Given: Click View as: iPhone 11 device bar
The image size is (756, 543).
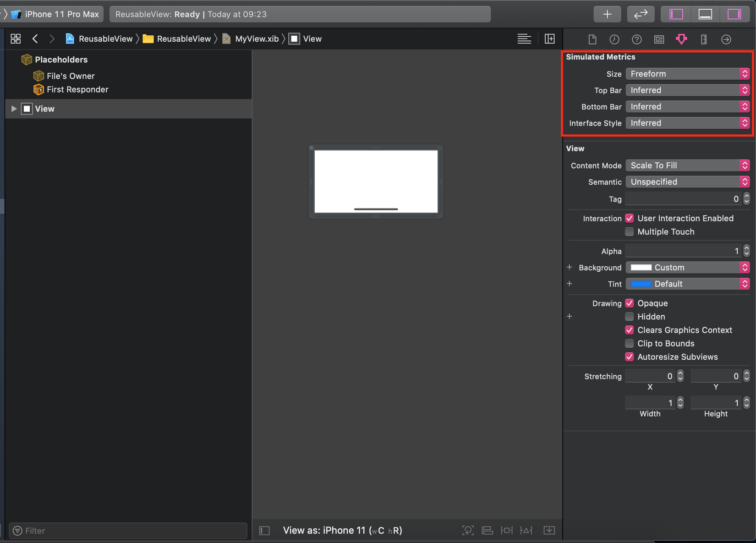Looking at the screenshot, I should point(343,531).
